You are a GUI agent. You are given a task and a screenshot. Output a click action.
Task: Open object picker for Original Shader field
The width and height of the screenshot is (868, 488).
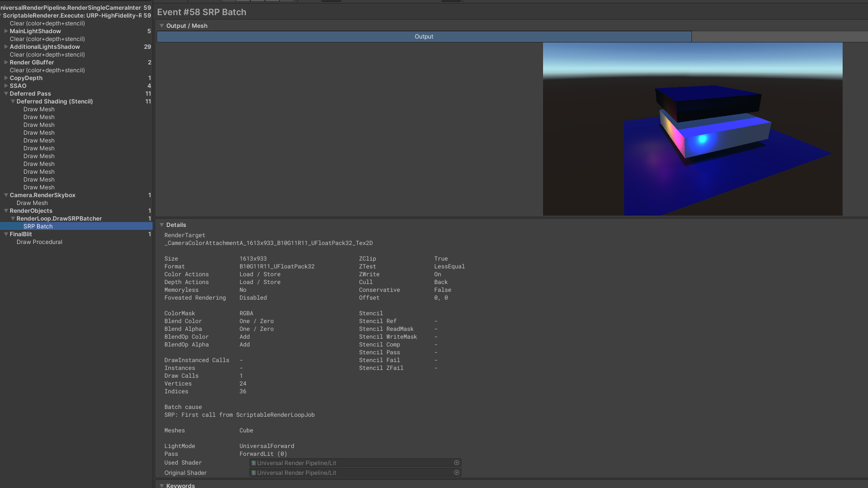click(457, 472)
